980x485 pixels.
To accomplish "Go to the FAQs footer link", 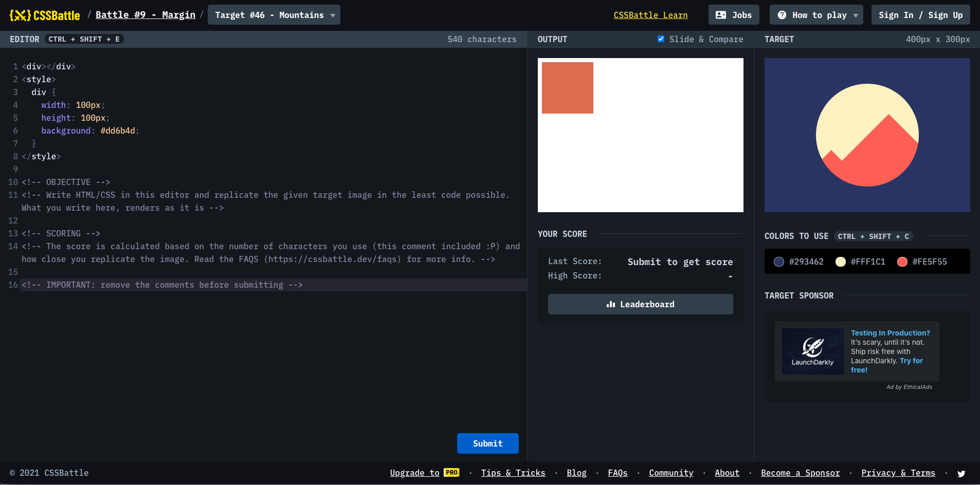I will 618,473.
